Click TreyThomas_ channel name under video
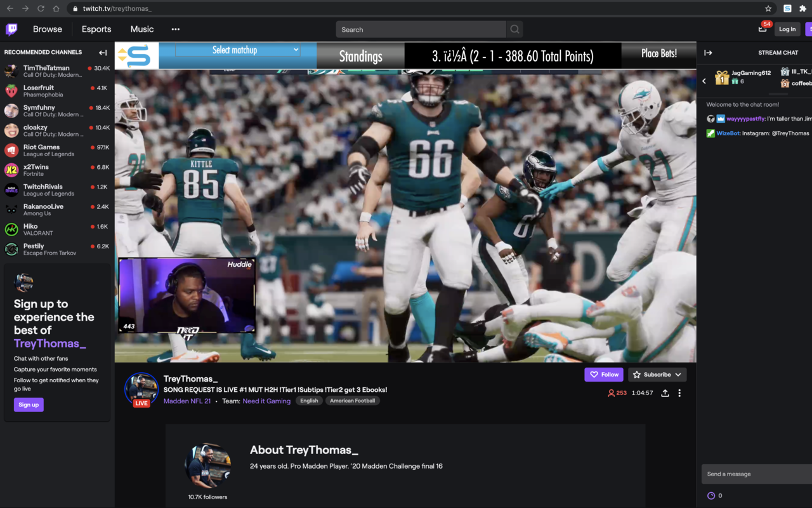Viewport: 812px width, 508px height. coord(190,378)
